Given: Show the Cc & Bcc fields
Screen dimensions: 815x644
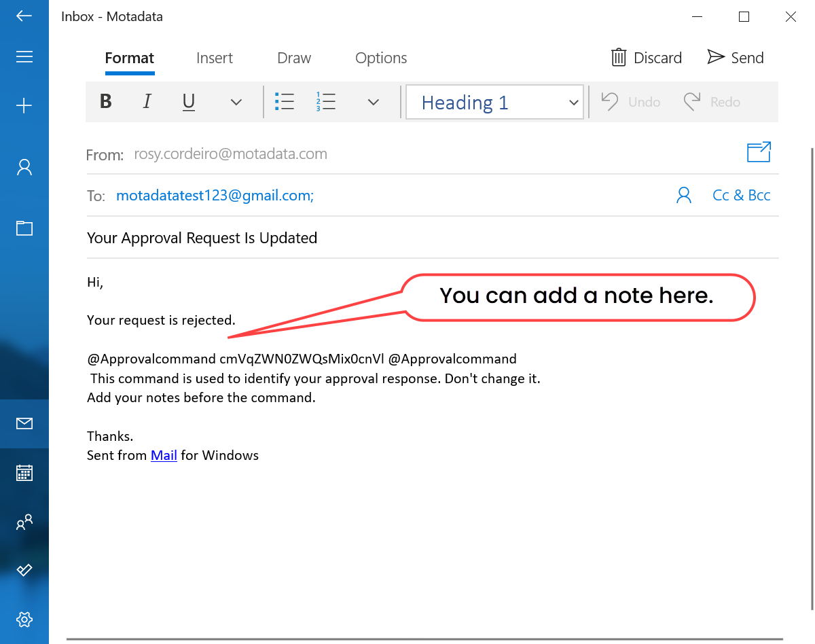Looking at the screenshot, I should (x=741, y=195).
